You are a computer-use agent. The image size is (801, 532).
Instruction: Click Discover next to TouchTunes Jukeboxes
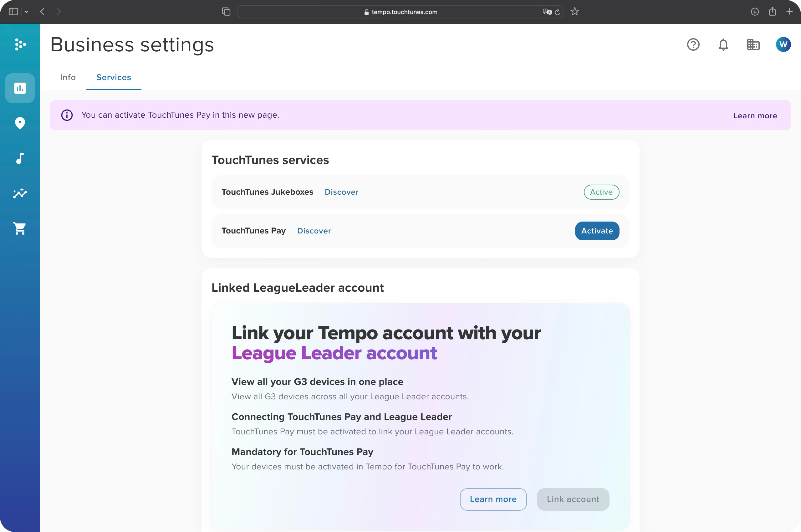click(341, 192)
